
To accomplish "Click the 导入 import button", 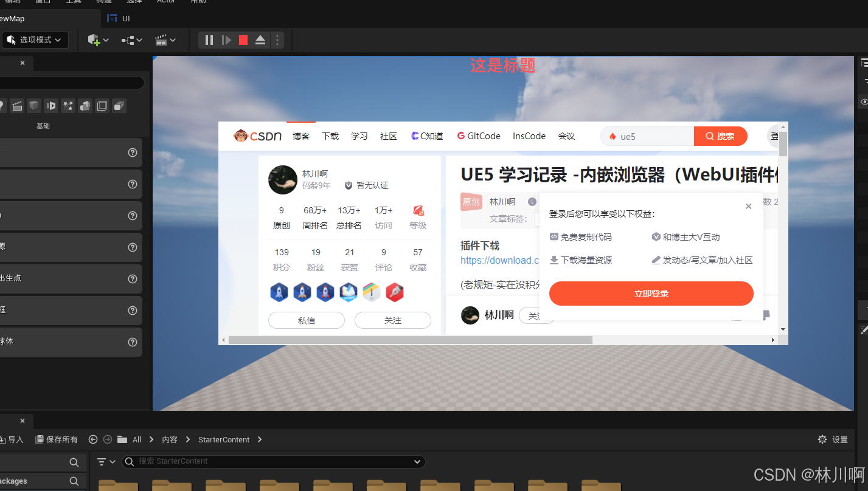I will pos(12,439).
